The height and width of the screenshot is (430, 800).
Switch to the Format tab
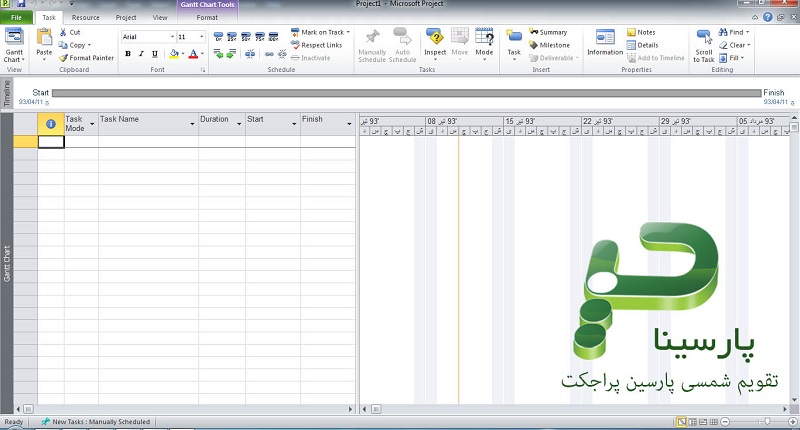click(x=207, y=17)
